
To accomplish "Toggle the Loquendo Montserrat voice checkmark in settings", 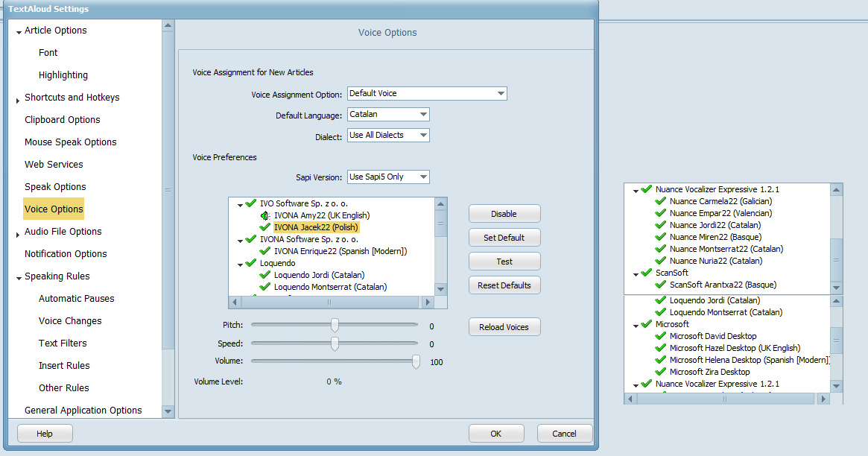I will 264,287.
